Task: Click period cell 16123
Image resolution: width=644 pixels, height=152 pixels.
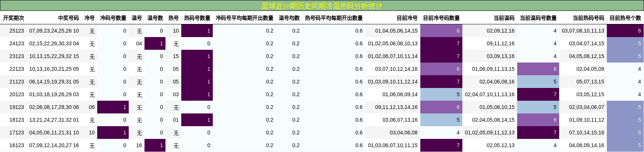Action: point(17,145)
